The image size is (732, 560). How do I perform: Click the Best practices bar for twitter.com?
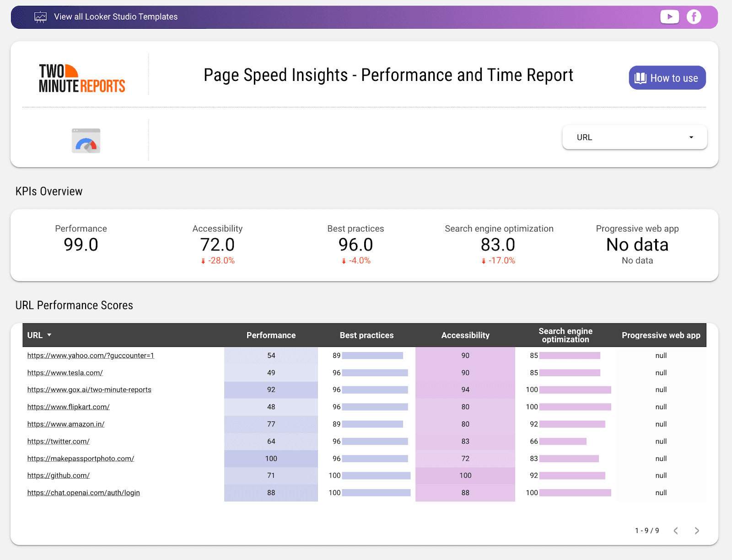click(x=375, y=442)
